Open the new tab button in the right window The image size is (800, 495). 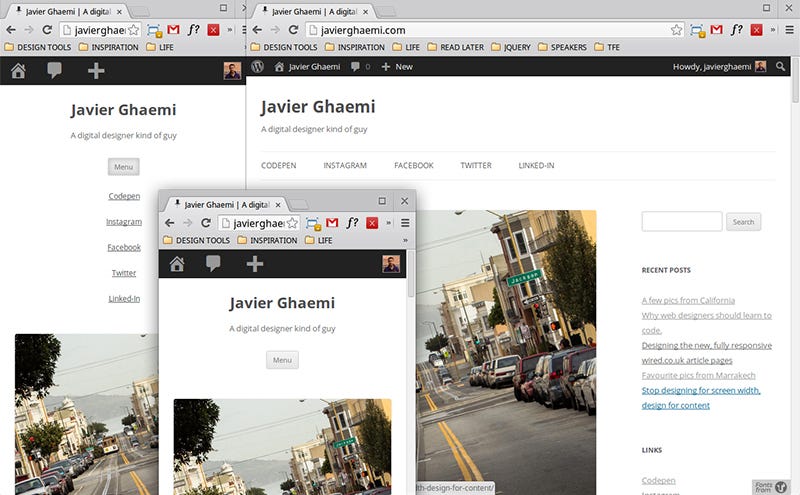click(x=387, y=11)
